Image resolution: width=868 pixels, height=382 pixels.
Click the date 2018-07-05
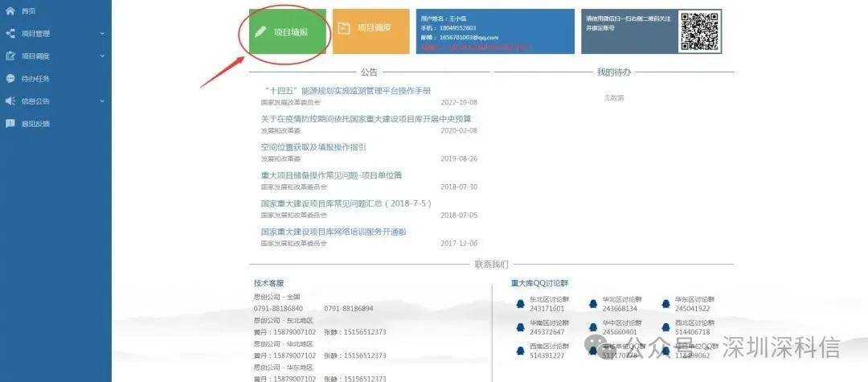pos(459,216)
